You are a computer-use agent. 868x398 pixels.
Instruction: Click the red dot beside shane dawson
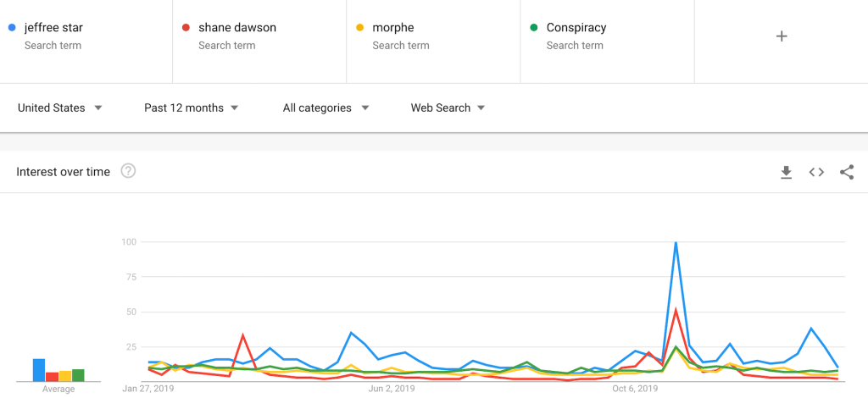[186, 28]
